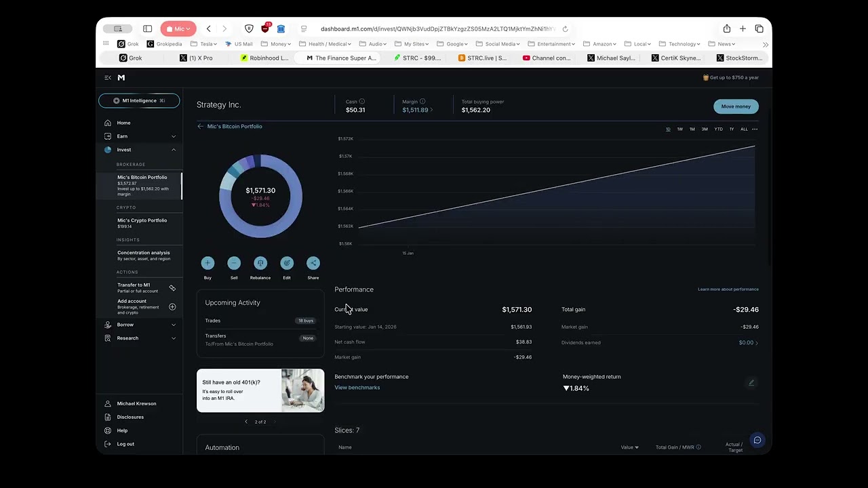Expand the Borrow sidebar section

point(173,325)
